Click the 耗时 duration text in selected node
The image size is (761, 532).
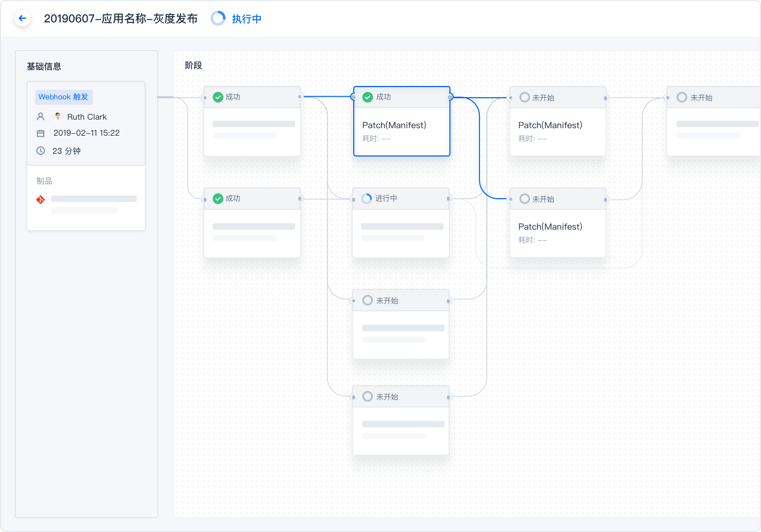pyautogui.click(x=376, y=138)
